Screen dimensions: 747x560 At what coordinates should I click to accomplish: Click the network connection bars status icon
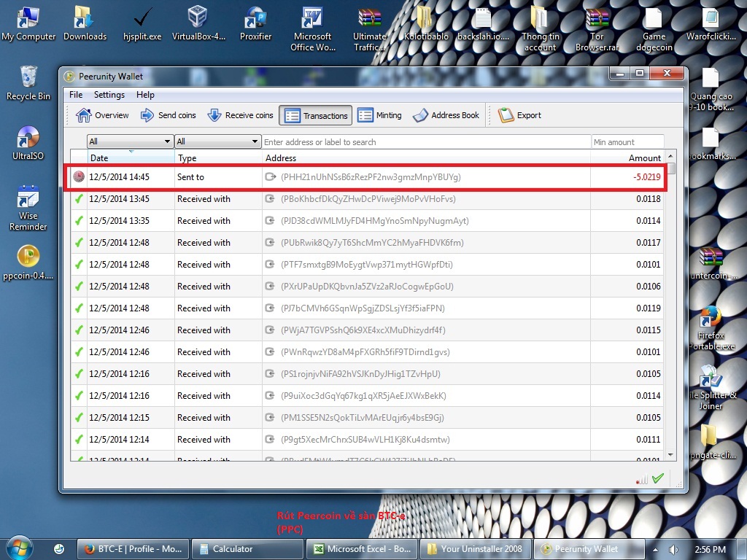click(x=642, y=480)
